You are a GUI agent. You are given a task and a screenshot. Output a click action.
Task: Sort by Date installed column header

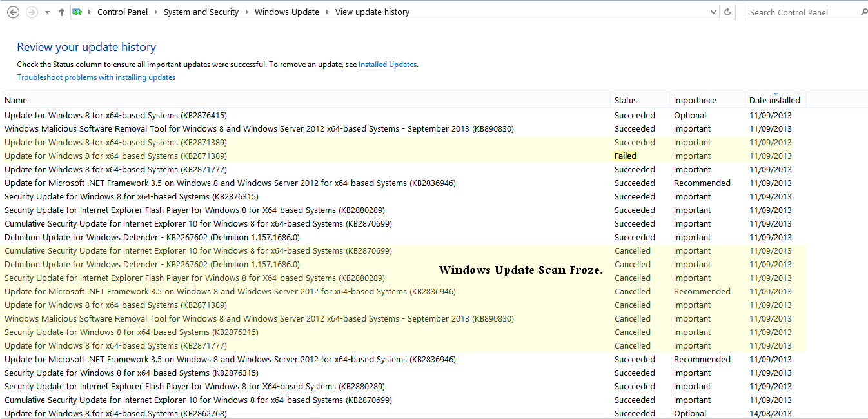(774, 100)
